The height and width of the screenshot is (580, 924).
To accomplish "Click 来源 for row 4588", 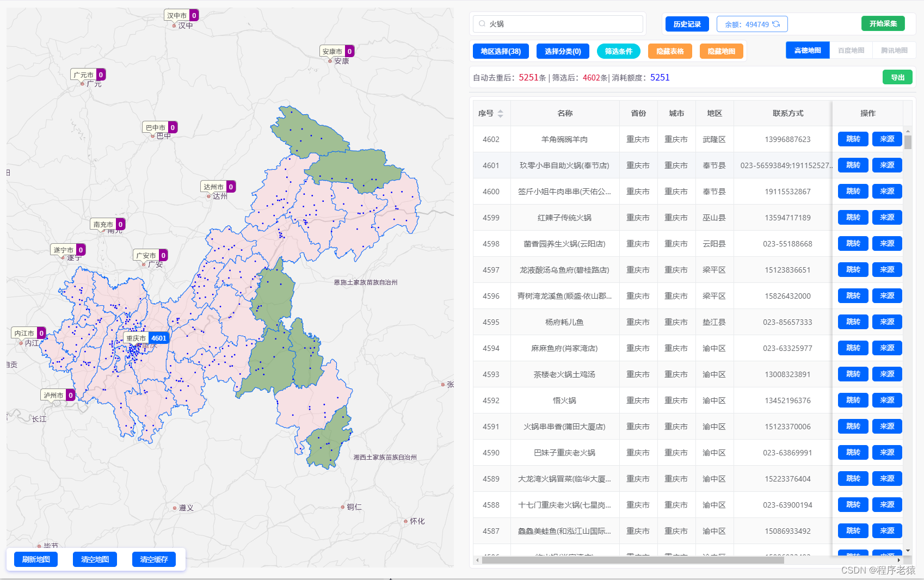I will click(x=887, y=504).
